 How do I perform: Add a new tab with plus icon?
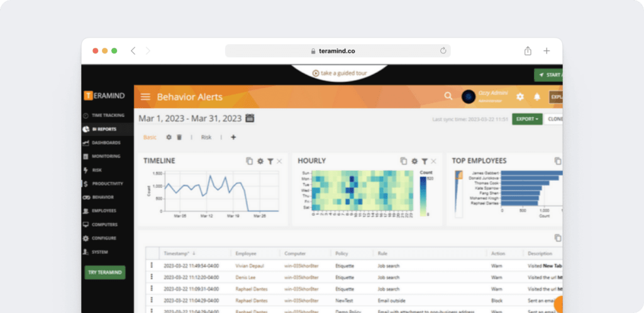[233, 137]
